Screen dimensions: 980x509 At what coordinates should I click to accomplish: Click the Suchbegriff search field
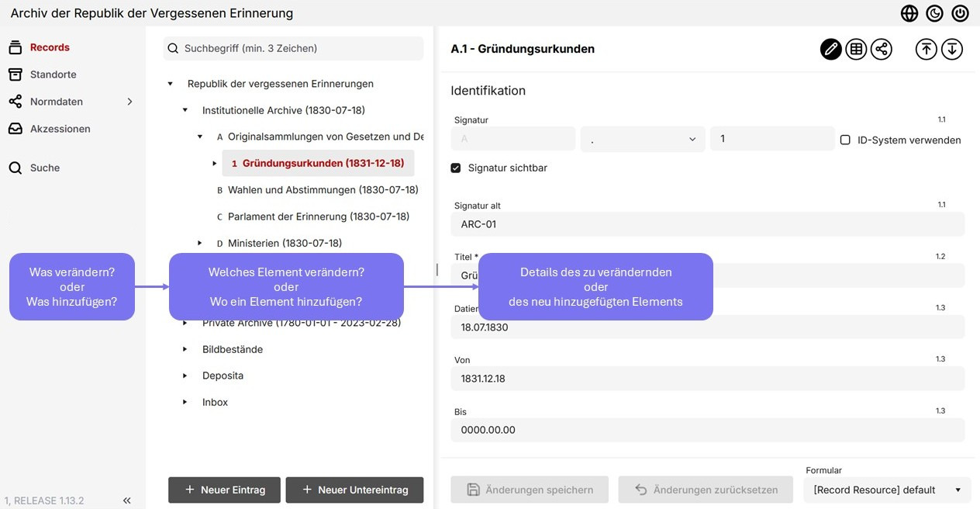[293, 48]
